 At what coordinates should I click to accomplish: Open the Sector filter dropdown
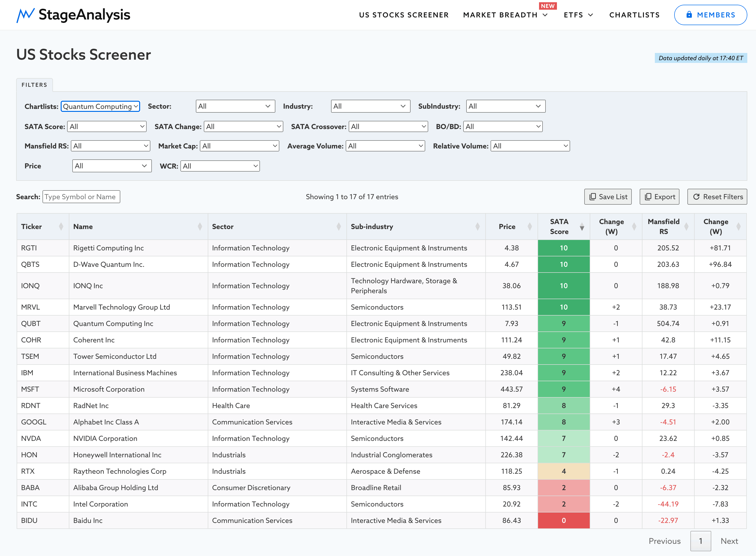click(x=235, y=106)
